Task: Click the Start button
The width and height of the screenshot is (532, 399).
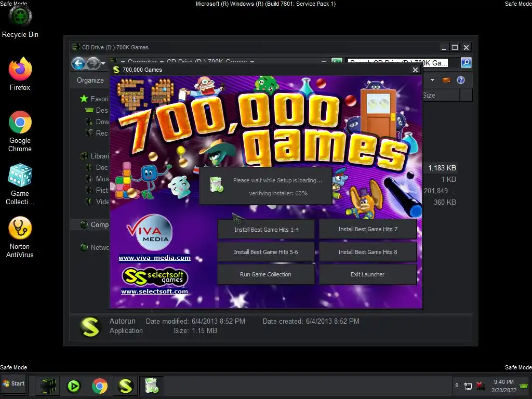Action: (x=14, y=383)
